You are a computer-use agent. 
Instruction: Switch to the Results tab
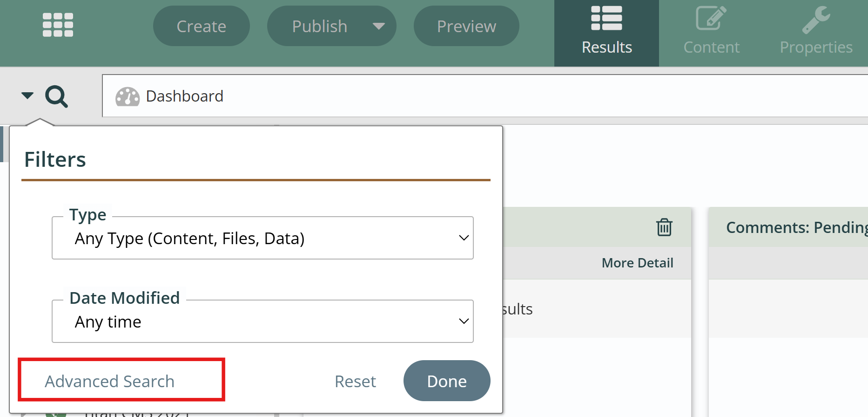point(606,33)
